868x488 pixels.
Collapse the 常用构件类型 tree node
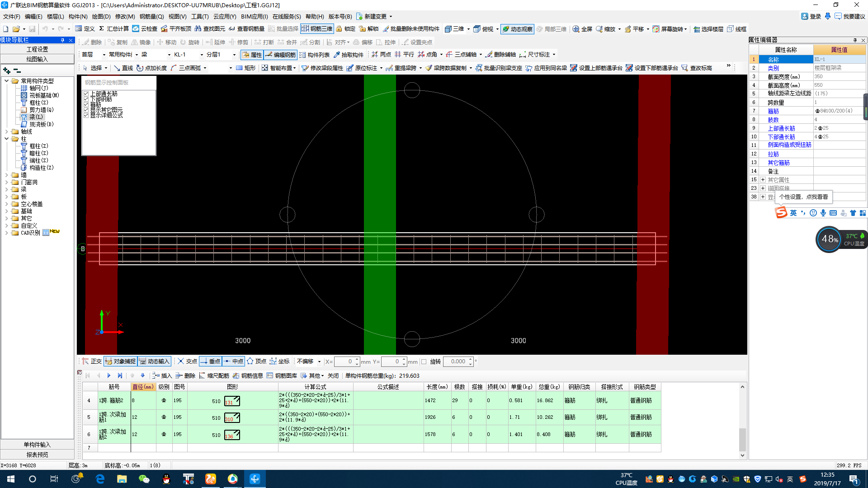coord(7,81)
